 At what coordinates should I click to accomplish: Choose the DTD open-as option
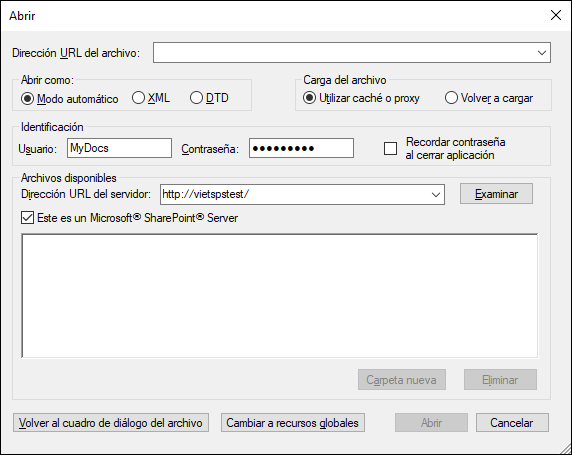point(196,98)
